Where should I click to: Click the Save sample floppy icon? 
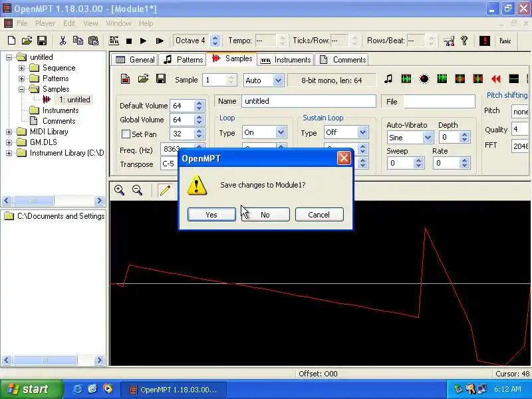(x=161, y=79)
